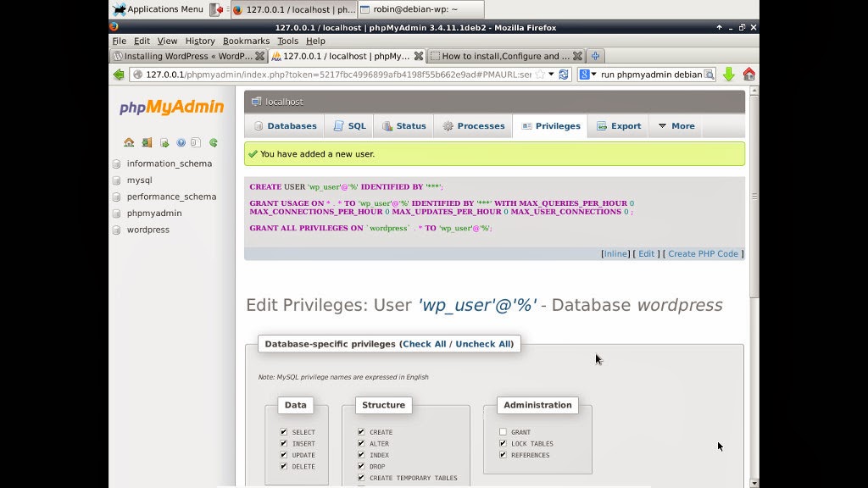The height and width of the screenshot is (488, 868).
Task: Bookmark this page with the star
Action: (x=540, y=75)
